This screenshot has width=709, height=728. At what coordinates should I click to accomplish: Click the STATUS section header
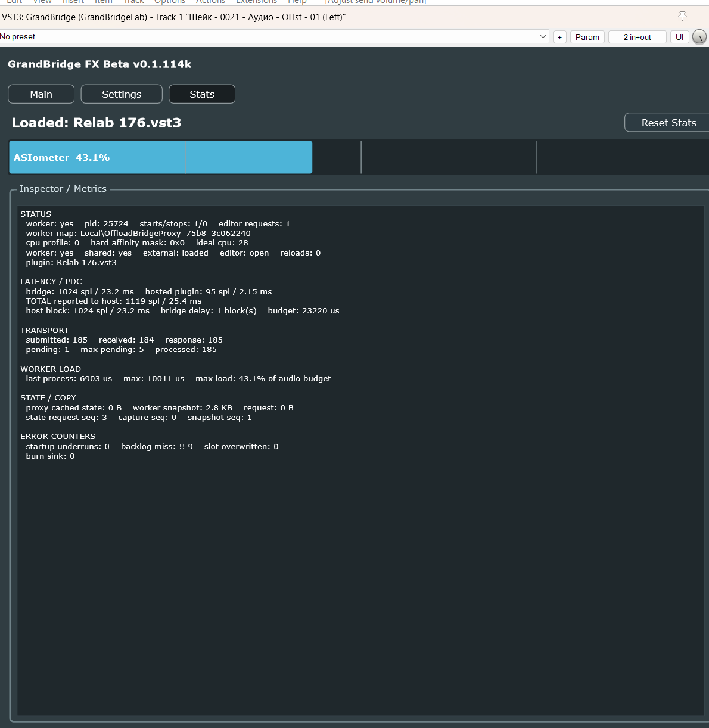click(36, 214)
